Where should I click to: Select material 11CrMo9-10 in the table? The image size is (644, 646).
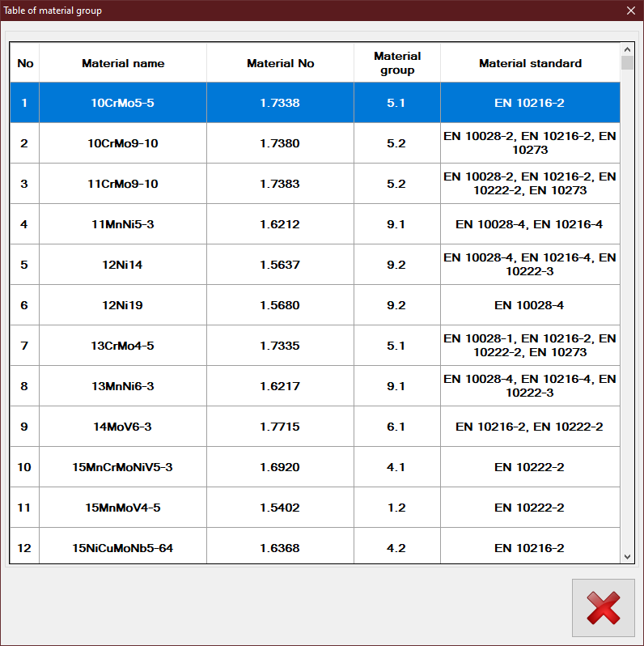[x=123, y=184]
